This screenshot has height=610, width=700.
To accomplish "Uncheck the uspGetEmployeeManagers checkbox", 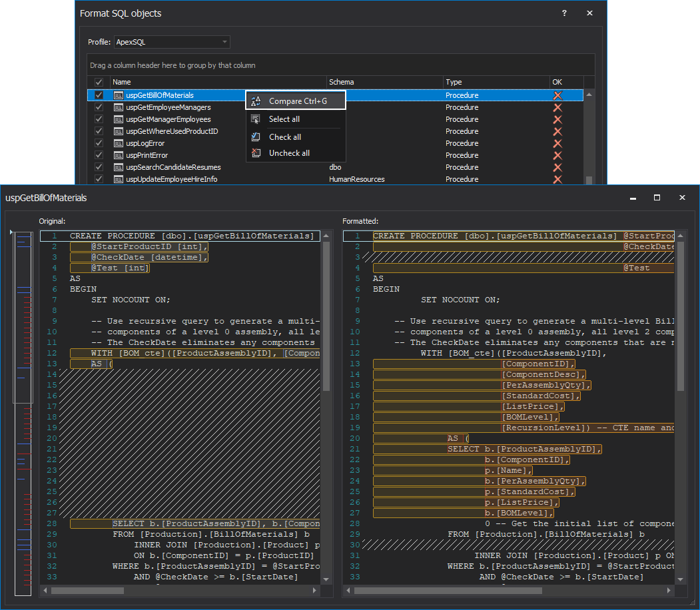I will 99,107.
